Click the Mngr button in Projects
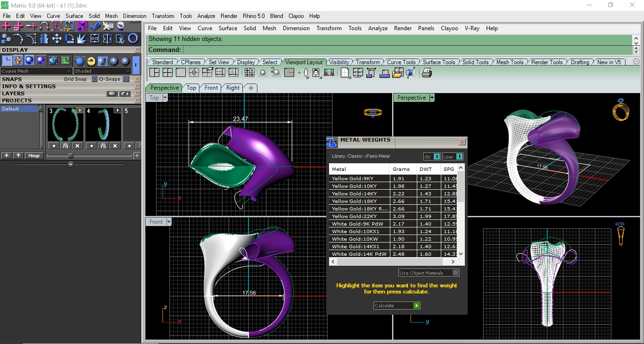Screen dimensions: 644x344 pos(34,156)
